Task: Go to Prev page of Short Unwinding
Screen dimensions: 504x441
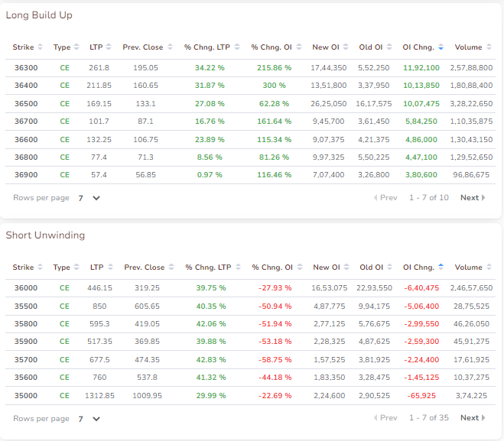Action: [x=385, y=417]
